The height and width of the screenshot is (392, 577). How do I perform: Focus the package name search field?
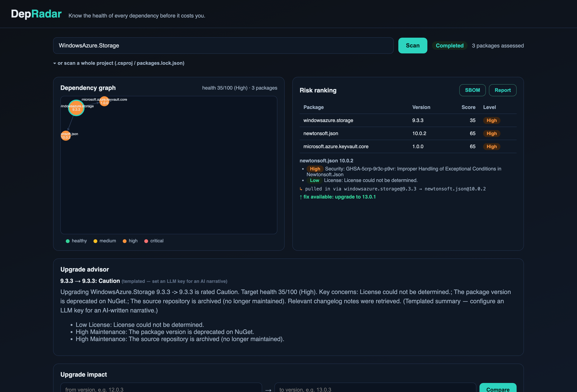223,45
